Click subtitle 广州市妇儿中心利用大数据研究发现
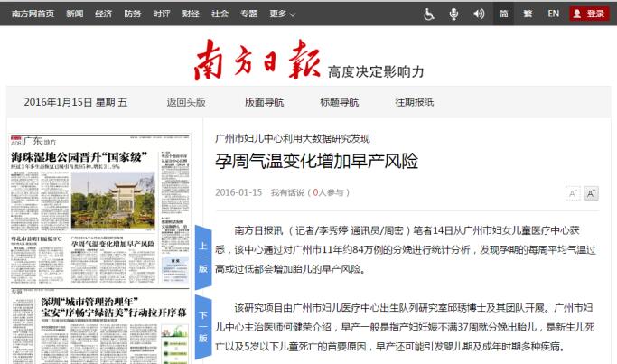The image size is (617, 364). click(293, 138)
